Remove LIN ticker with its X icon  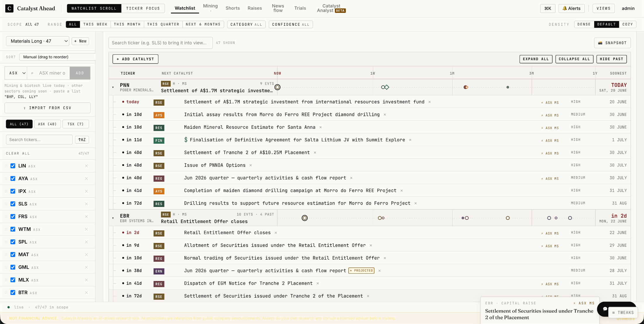pyautogui.click(x=86, y=166)
